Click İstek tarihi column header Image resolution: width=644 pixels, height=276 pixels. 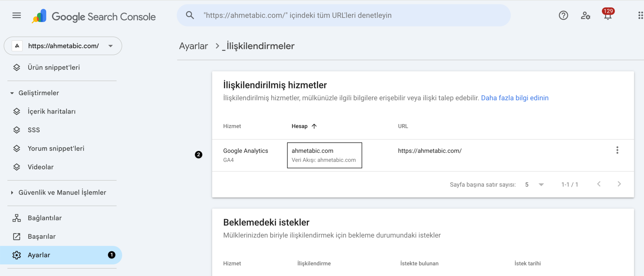pos(528,263)
